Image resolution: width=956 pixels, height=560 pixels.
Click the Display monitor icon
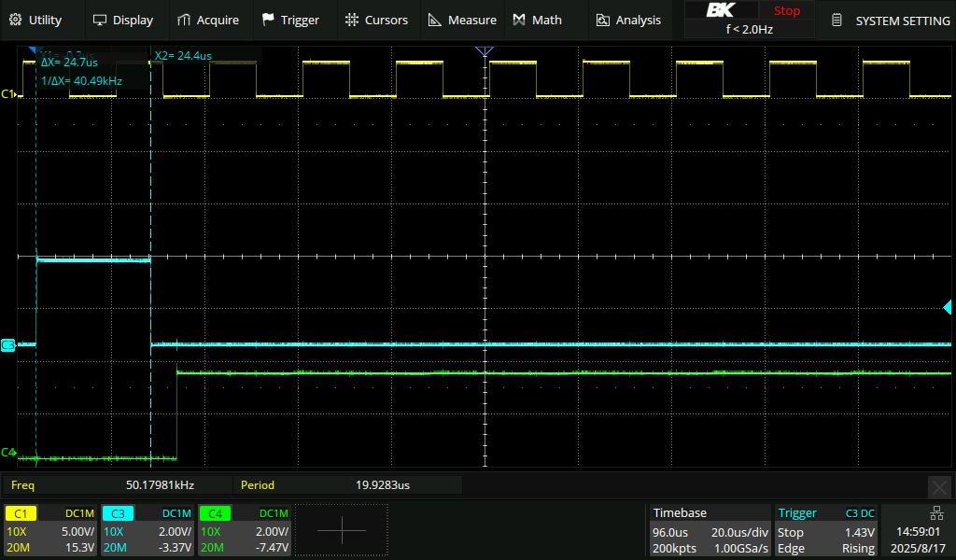(x=99, y=21)
